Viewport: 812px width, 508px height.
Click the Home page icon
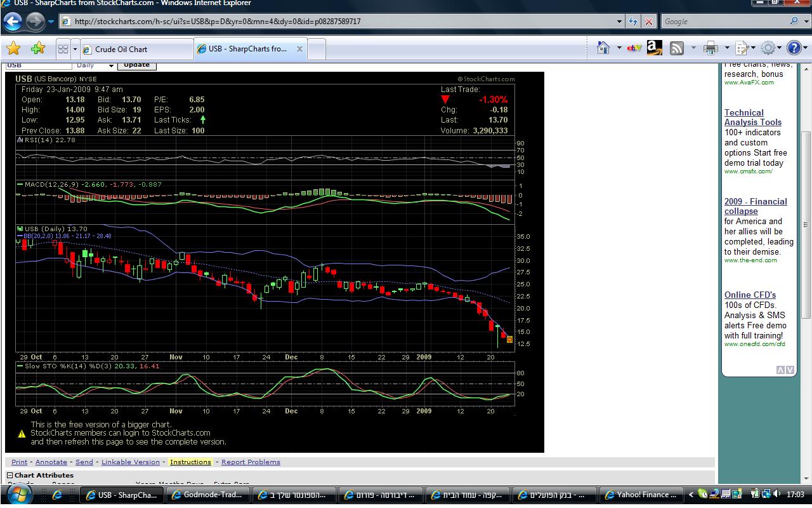pyautogui.click(x=603, y=48)
